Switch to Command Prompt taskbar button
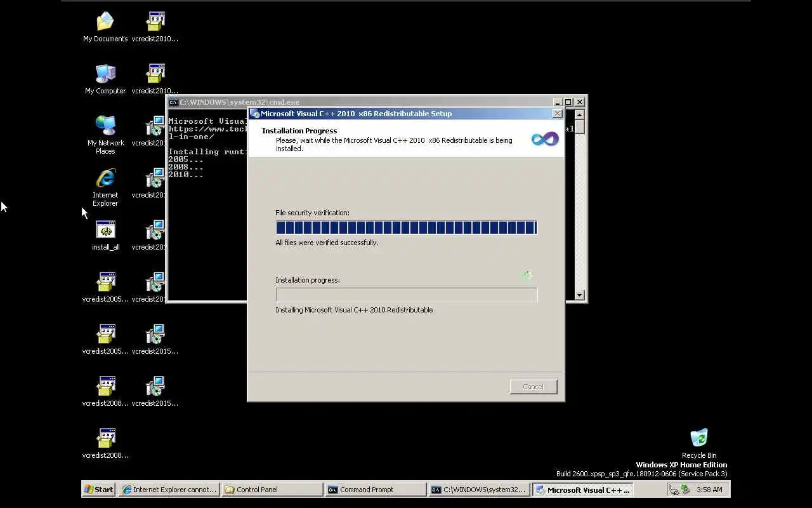Screen dimensions: 812x508 [x=376, y=490]
